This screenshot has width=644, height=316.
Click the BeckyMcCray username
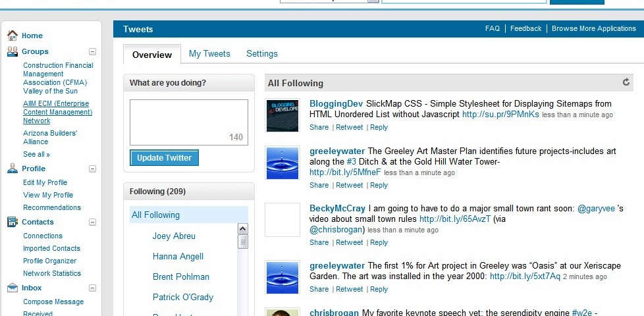pyautogui.click(x=337, y=209)
